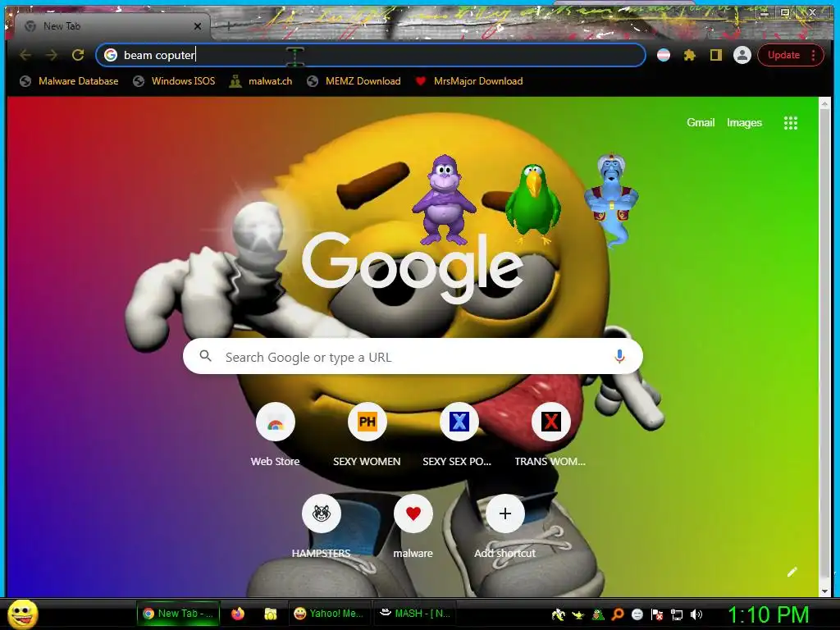Open the file explorer taskbar icon
The width and height of the screenshot is (840, 630).
point(271,614)
